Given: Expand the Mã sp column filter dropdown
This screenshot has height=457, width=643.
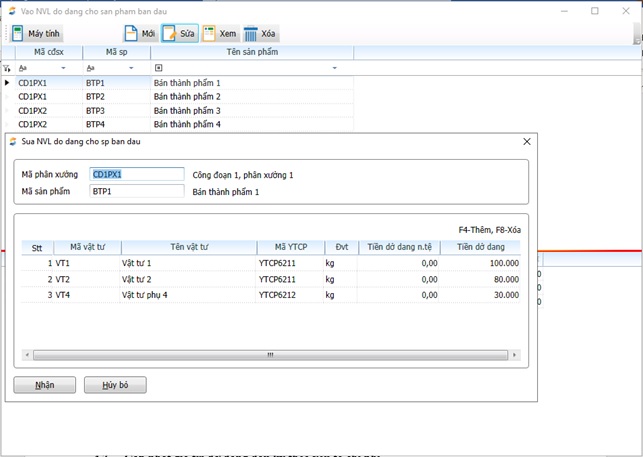Looking at the screenshot, I should [132, 68].
